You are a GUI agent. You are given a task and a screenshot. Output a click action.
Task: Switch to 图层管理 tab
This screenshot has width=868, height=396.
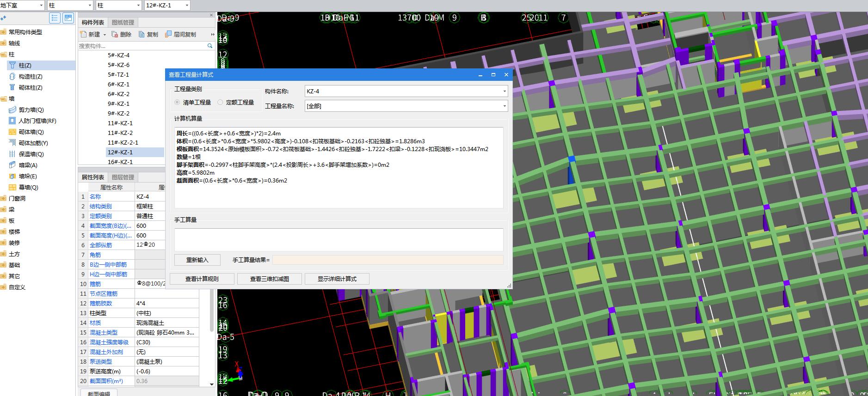click(123, 177)
